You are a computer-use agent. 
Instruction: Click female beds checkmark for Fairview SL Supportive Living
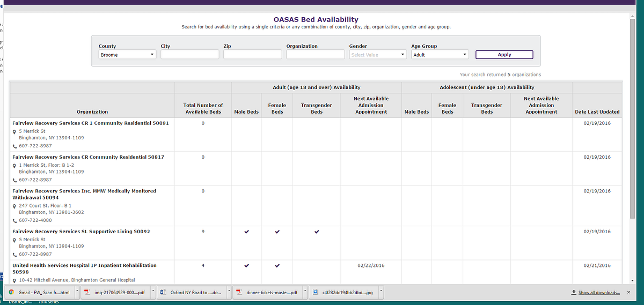pos(277,232)
